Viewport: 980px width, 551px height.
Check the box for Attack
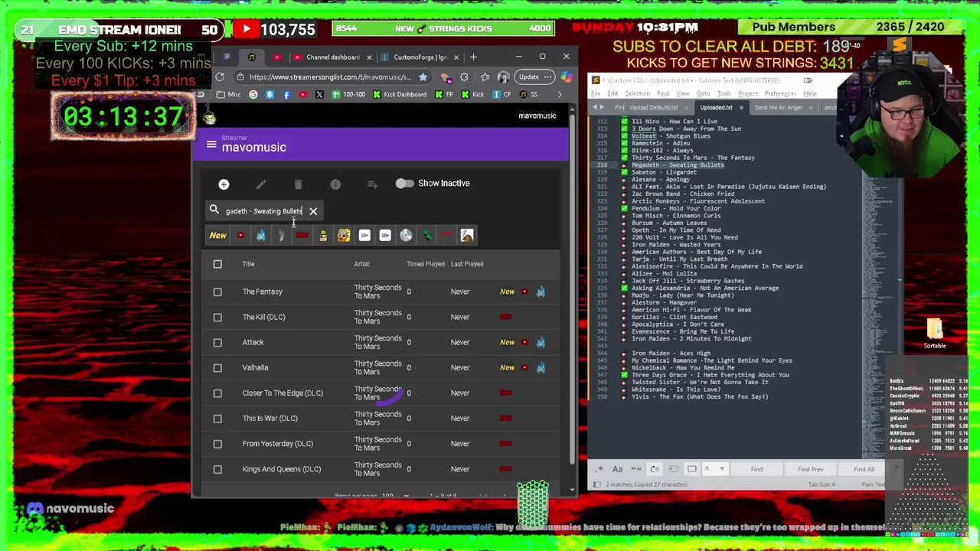(x=217, y=342)
